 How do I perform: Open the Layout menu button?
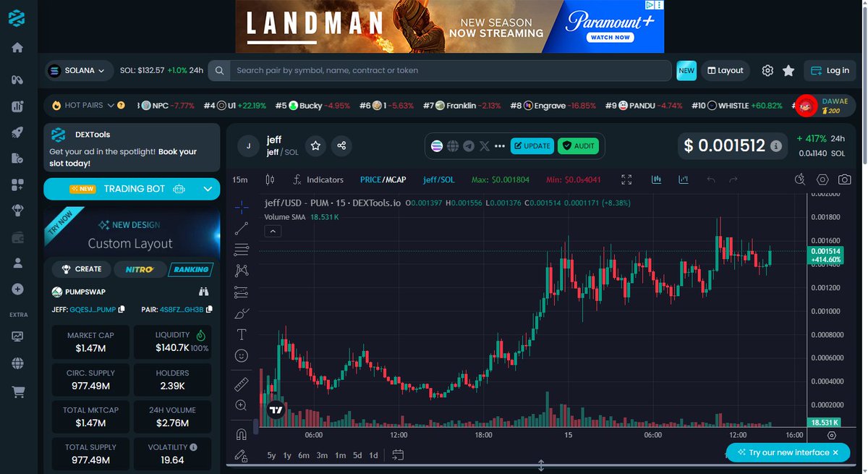[x=725, y=71]
